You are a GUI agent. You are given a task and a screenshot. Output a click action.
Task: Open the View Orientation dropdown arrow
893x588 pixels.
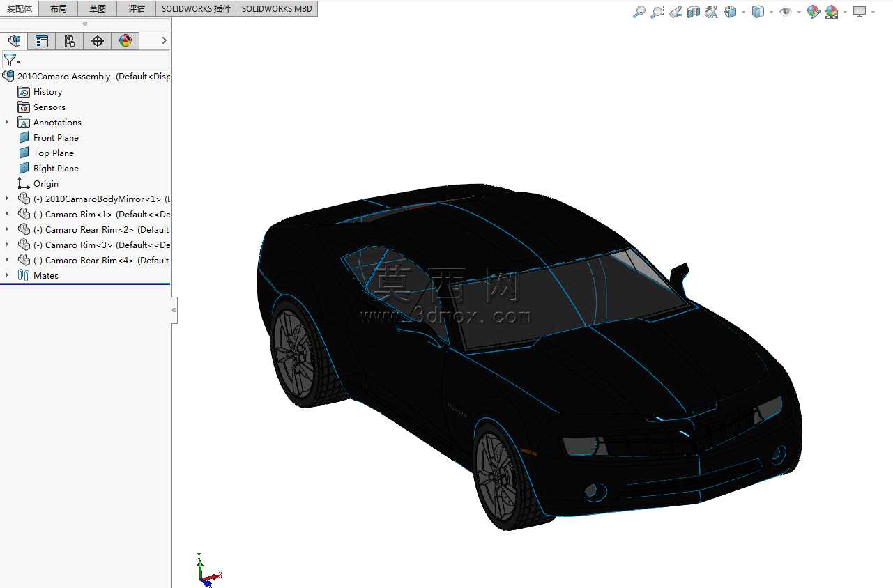pos(743,12)
